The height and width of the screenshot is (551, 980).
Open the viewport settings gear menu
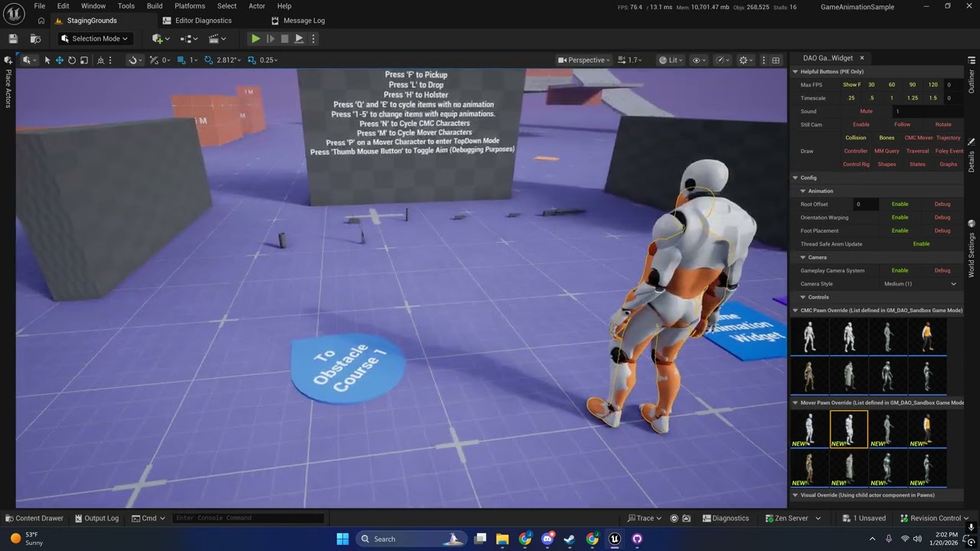745,60
